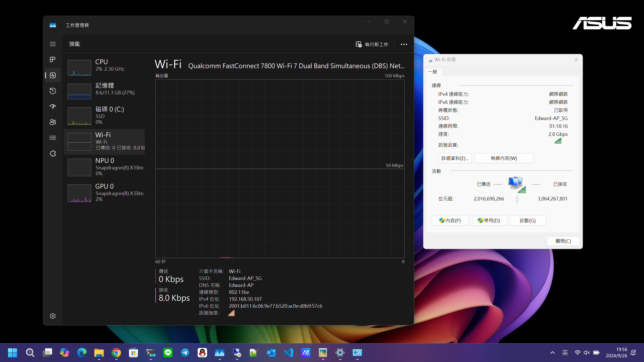Open Details list sidebar icon
Image resolution: width=644 pixels, height=362 pixels.
53,138
